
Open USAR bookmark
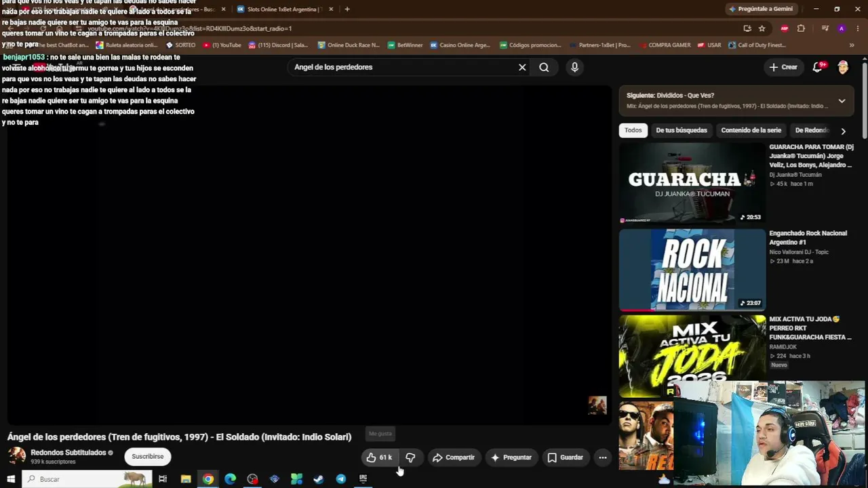coord(709,45)
